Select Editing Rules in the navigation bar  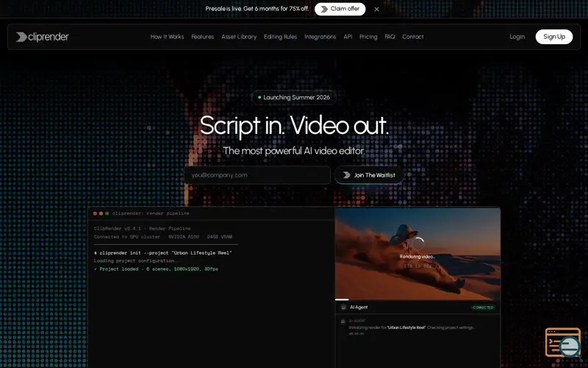pos(280,37)
